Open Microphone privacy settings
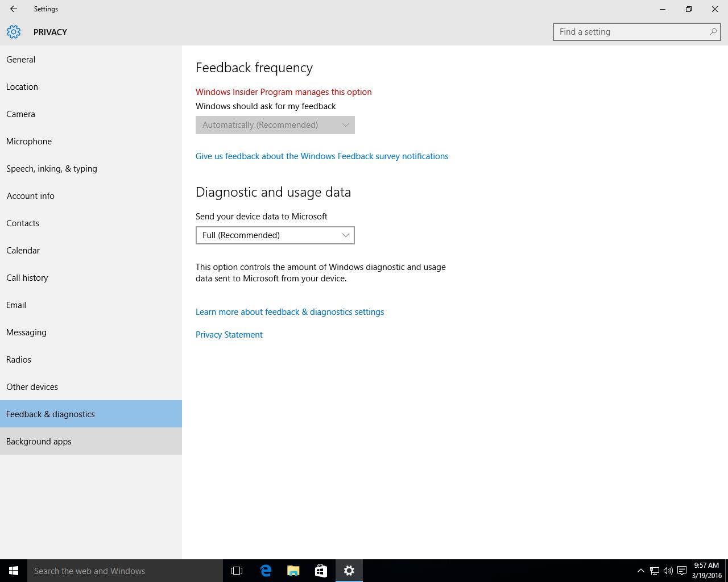Screen dimensions: 728x582 point(91,141)
